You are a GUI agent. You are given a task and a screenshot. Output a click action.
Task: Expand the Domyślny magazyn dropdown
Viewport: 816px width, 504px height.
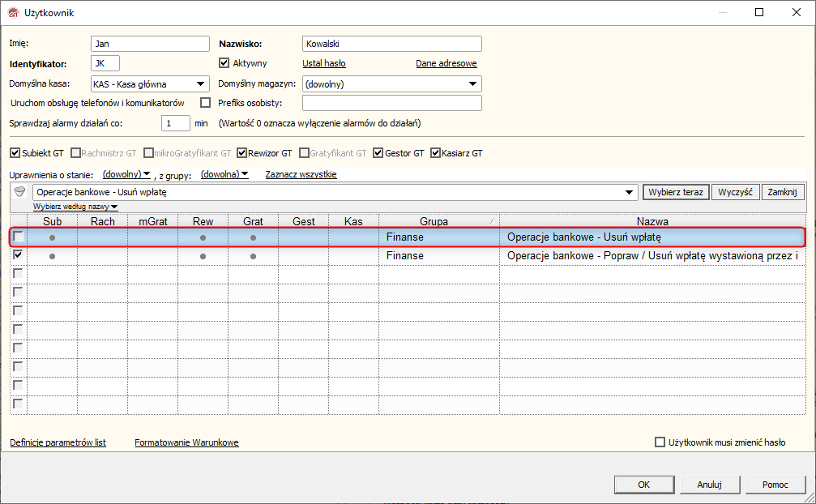coord(472,84)
